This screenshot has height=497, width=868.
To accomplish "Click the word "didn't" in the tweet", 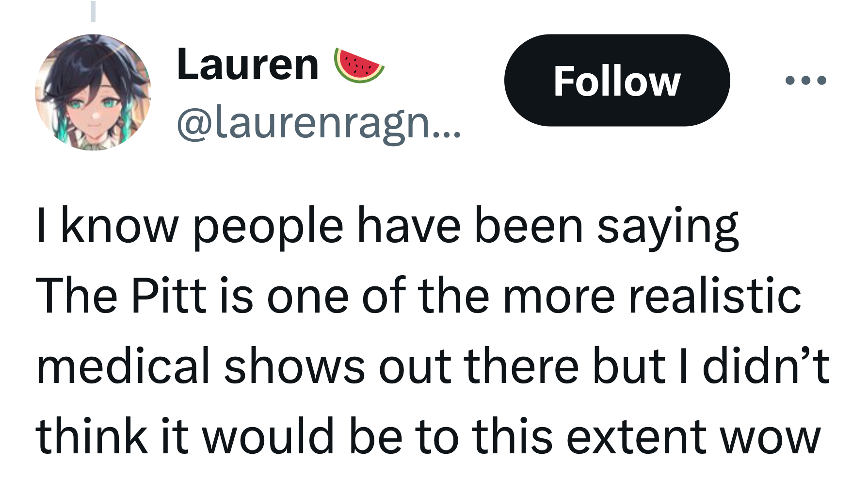I will [x=766, y=365].
